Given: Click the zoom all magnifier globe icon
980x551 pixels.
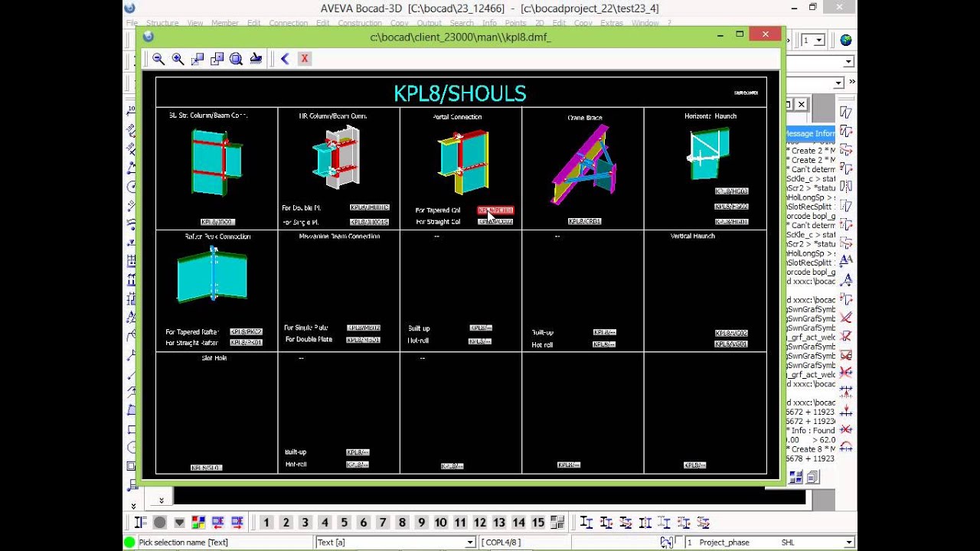Looking at the screenshot, I should [x=236, y=59].
